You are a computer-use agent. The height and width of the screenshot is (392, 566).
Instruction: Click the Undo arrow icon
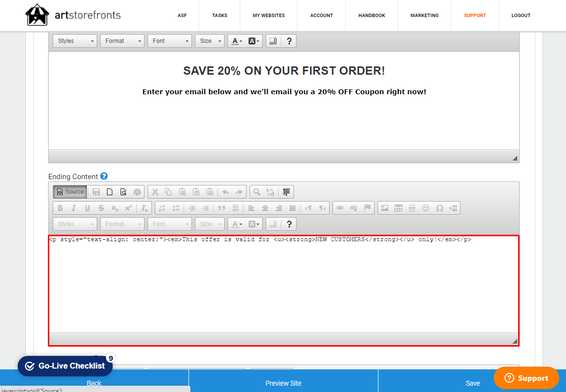[226, 192]
